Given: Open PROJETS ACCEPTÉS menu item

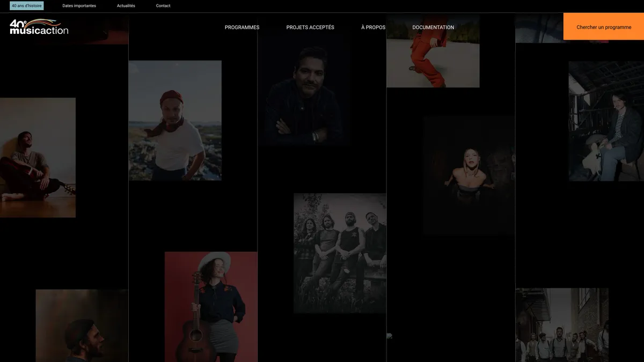Looking at the screenshot, I should (310, 27).
